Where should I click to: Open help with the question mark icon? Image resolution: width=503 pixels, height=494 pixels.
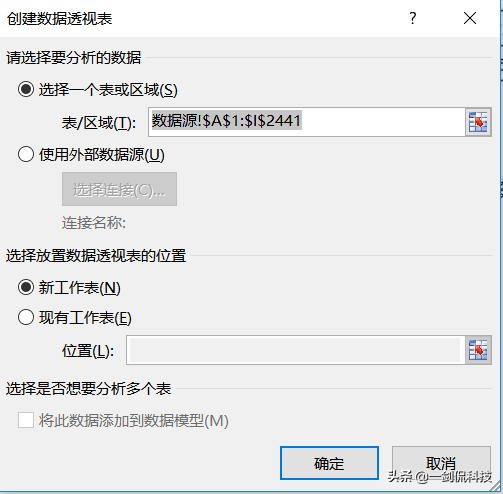pos(413,18)
